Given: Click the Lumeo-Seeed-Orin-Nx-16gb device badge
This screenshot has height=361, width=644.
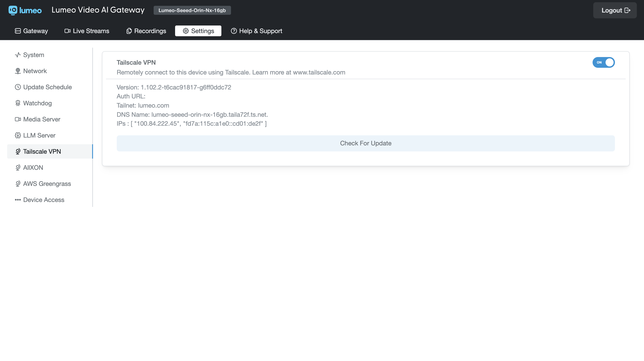Looking at the screenshot, I should point(192,10).
